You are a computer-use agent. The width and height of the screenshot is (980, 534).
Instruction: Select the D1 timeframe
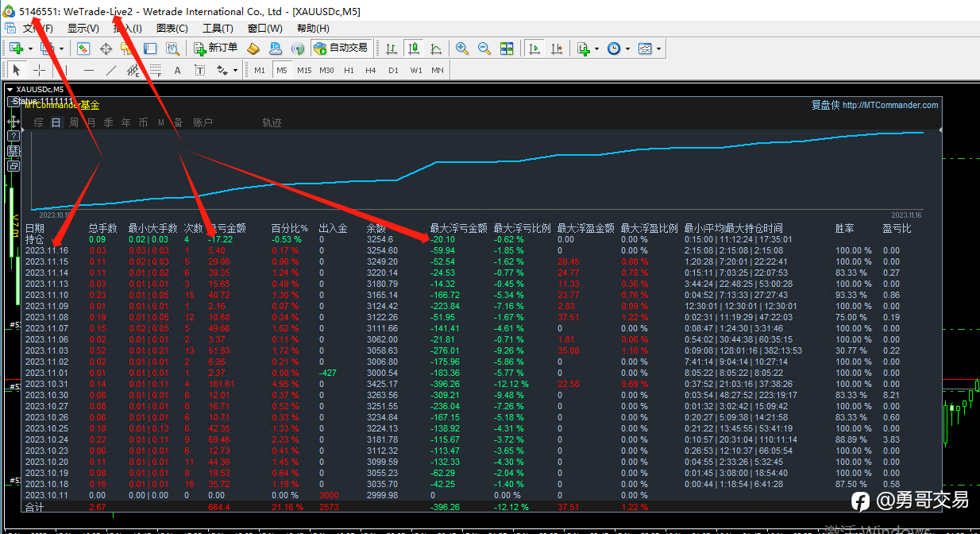pyautogui.click(x=393, y=70)
